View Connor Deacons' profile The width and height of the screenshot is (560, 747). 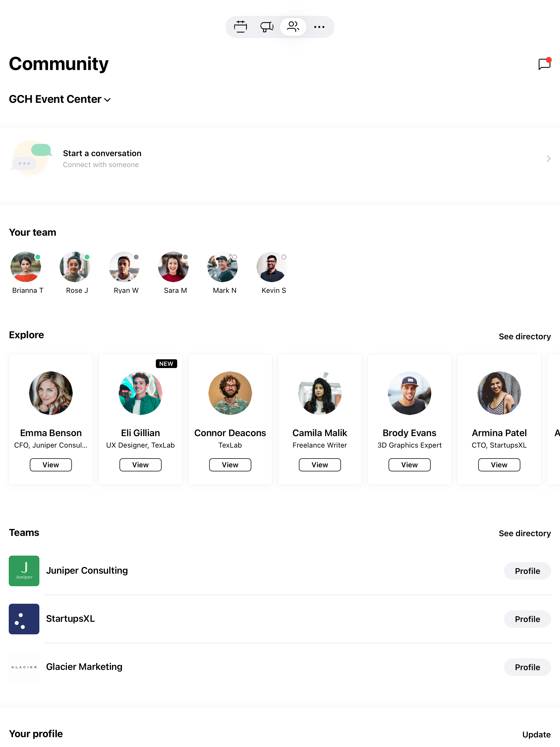tap(230, 465)
